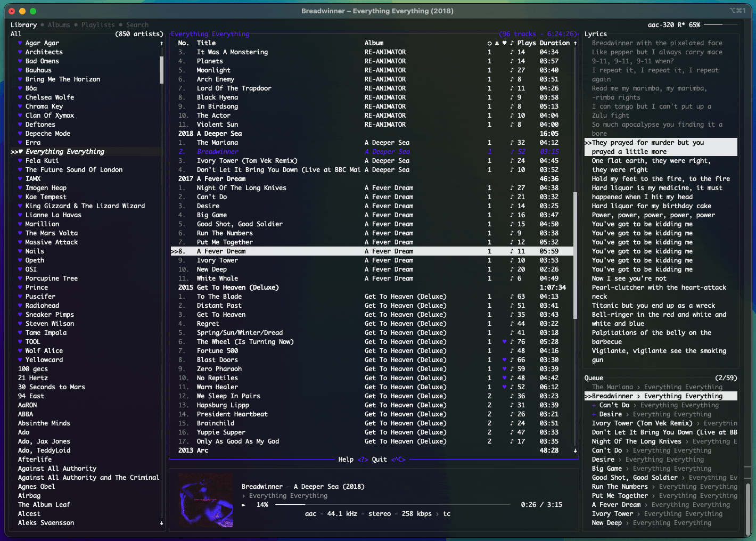Screen dimensions: 756x541
Task: Click the up arrow next to Duration header
Action: tap(575, 43)
